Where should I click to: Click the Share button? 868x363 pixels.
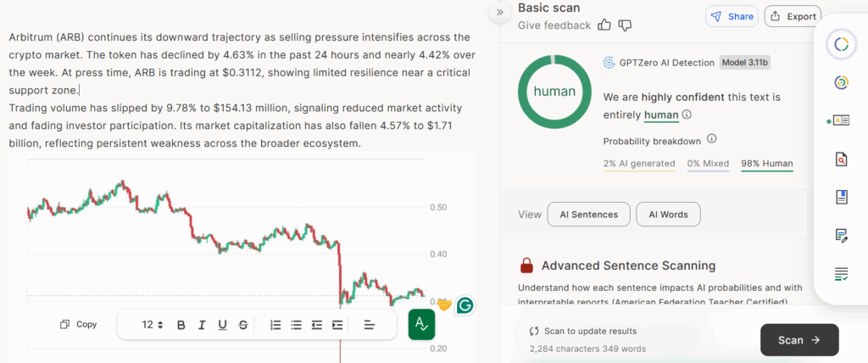pos(732,16)
